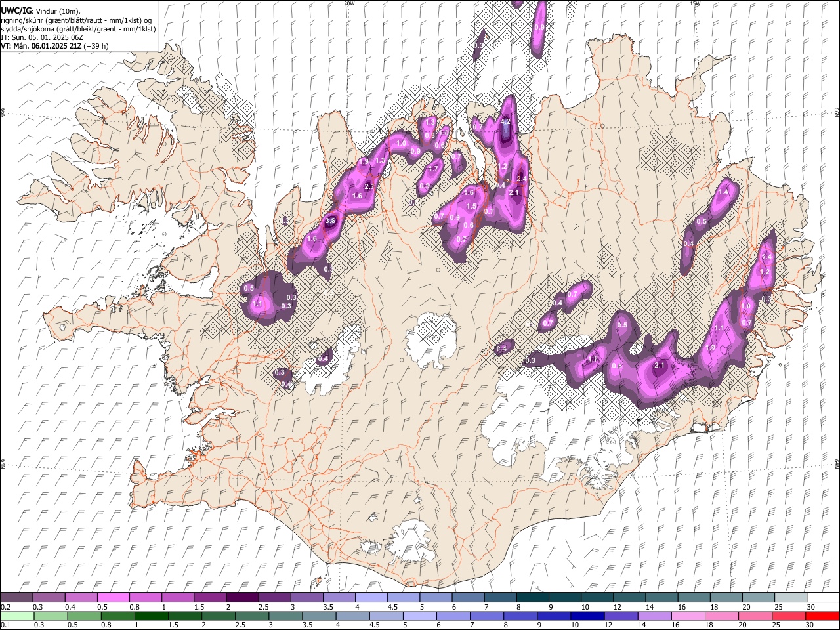The height and width of the screenshot is (630, 840).
Task: Click the 'UWC/IG: Vindur (10m),' title line
Action: pyautogui.click(x=40, y=10)
